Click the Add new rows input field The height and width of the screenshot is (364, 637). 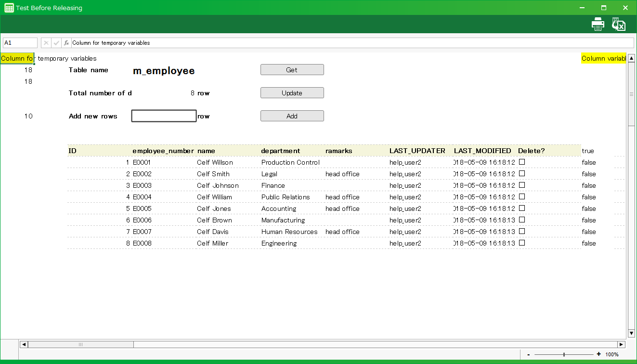tap(164, 116)
